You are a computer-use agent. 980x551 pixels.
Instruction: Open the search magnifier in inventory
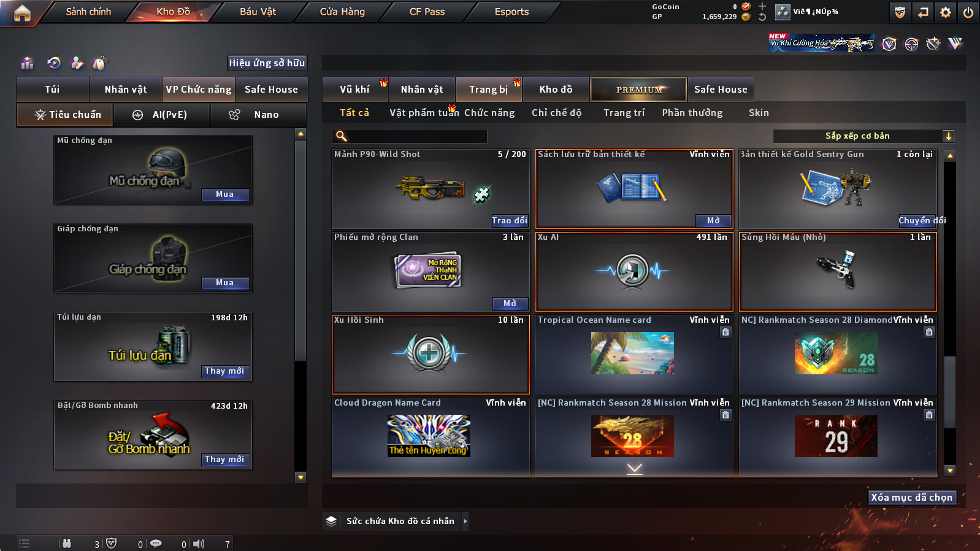point(342,136)
